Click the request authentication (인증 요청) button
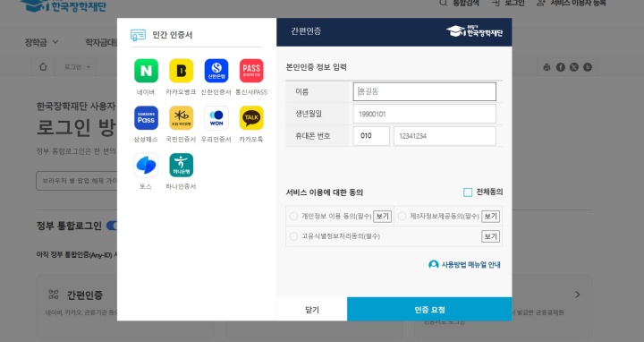This screenshot has height=342, width=644. point(429,310)
